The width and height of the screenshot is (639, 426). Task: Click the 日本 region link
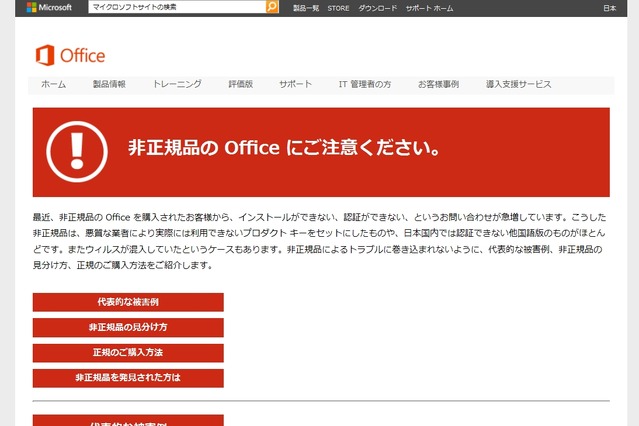pyautogui.click(x=609, y=8)
